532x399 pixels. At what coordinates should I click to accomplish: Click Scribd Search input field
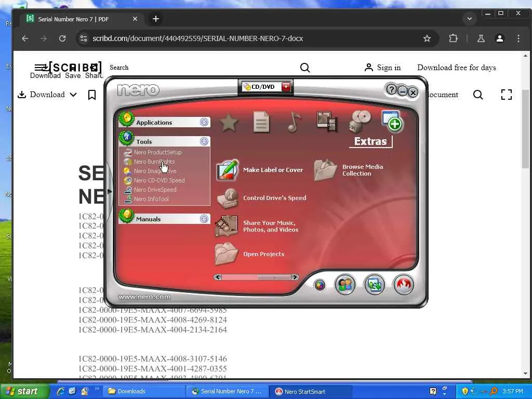coord(204,68)
